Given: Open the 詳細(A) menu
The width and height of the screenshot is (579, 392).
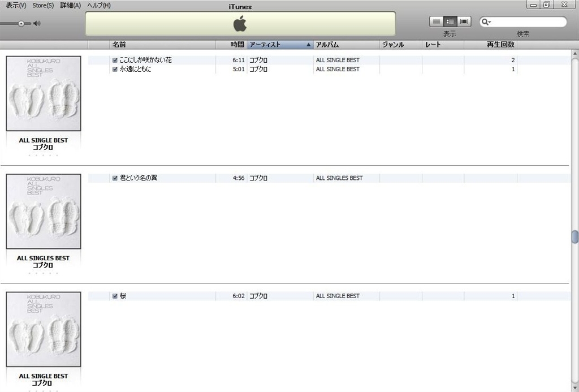Looking at the screenshot, I should [71, 5].
